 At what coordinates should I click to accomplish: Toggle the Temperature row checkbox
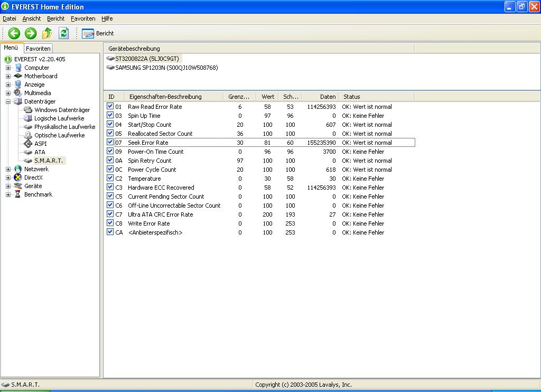110,178
